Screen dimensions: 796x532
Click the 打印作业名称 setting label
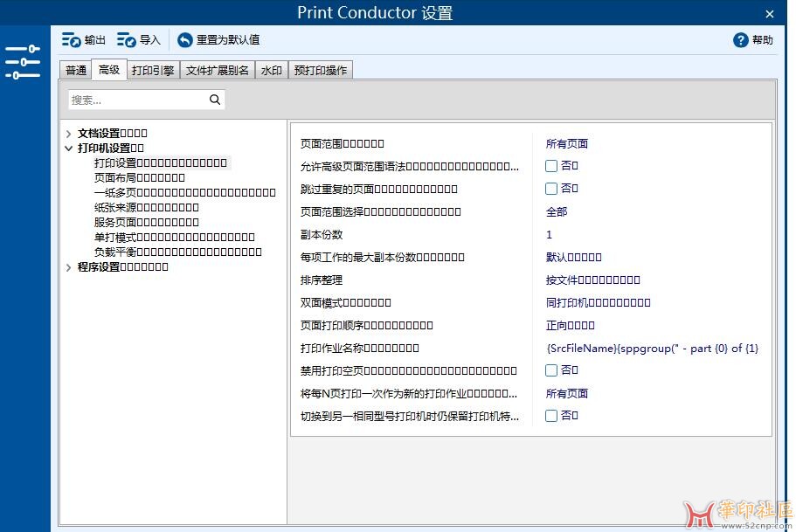point(359,349)
